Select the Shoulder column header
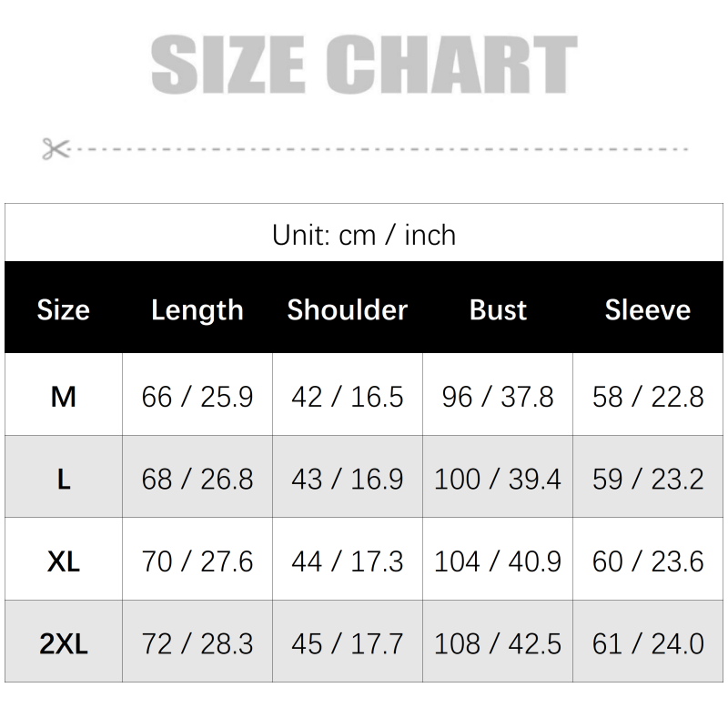This screenshot has width=728, height=728. [348, 309]
